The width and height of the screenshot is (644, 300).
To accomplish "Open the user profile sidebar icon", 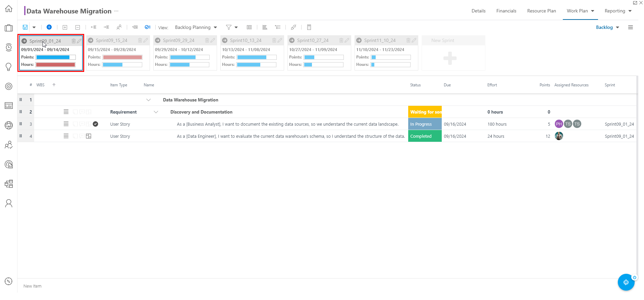I will pos(9,203).
